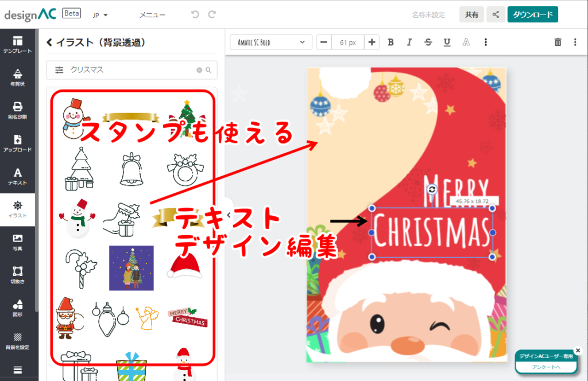Open the background settings tab

point(17,341)
